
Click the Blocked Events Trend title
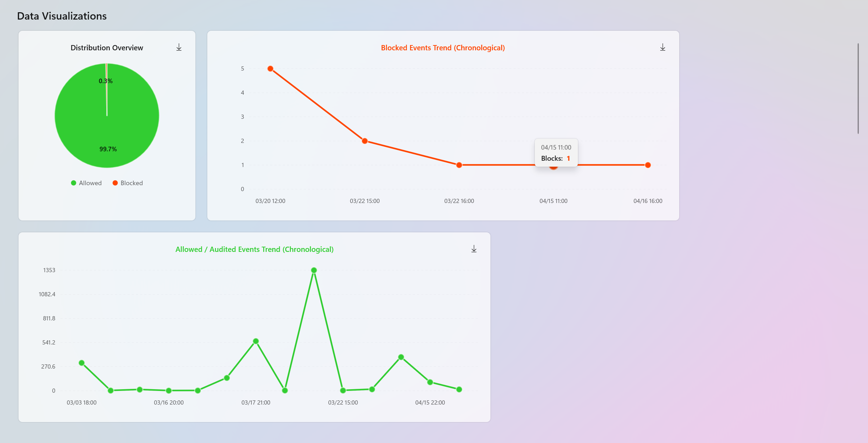pos(443,48)
